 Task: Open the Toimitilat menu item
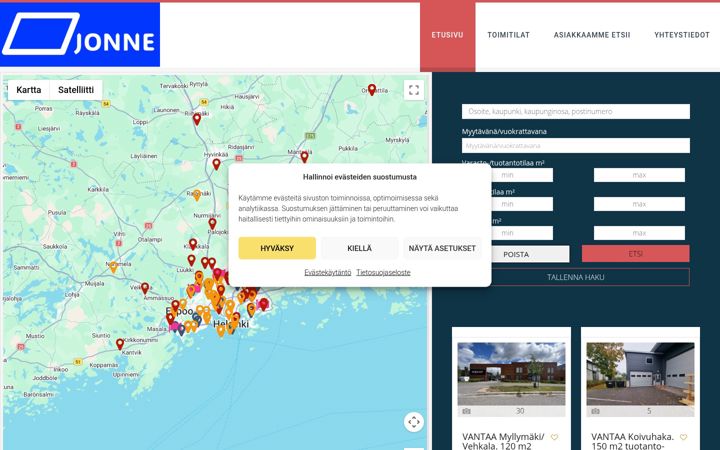pos(508,35)
